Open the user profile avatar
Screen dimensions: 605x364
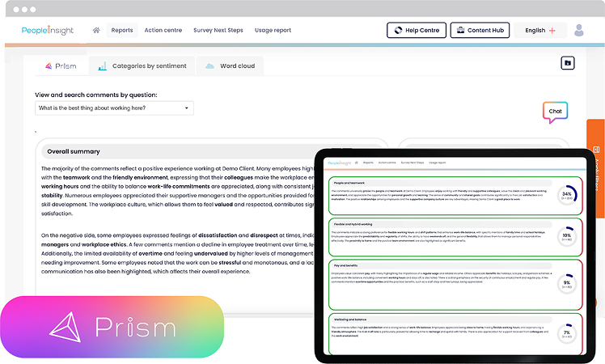[578, 31]
